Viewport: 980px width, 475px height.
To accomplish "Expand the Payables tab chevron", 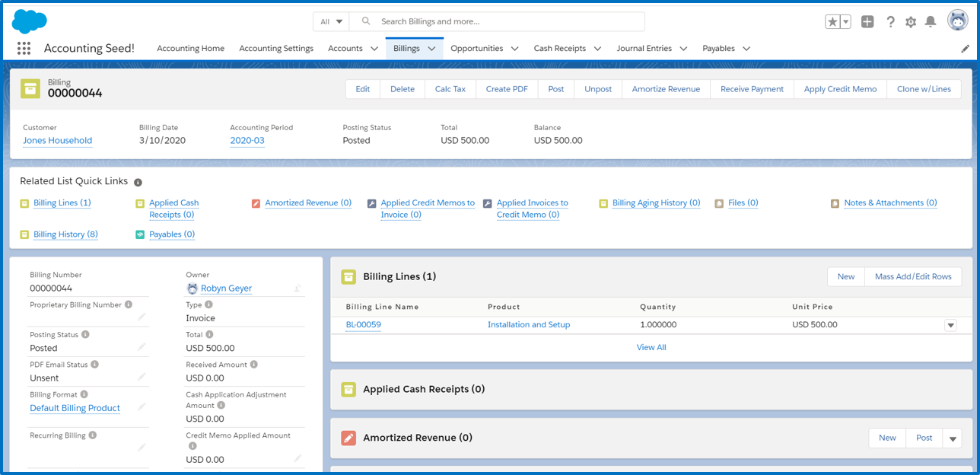I will pyautogui.click(x=746, y=48).
